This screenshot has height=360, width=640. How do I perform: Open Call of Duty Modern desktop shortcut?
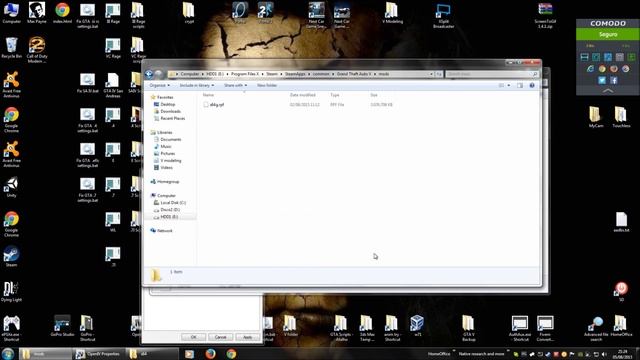(x=37, y=50)
